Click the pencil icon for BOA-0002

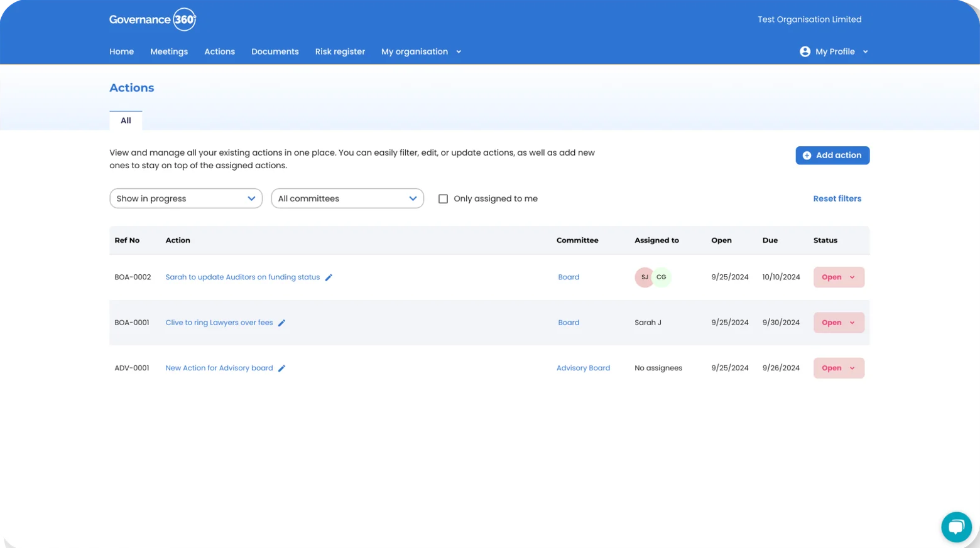point(329,277)
